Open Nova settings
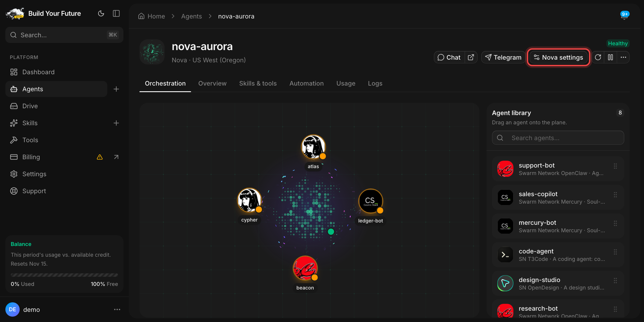 (x=558, y=57)
